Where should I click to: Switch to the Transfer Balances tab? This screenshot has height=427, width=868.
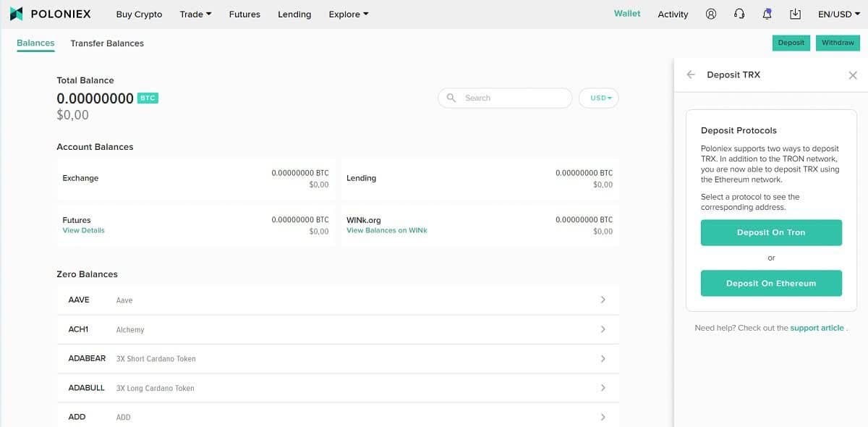pos(107,43)
